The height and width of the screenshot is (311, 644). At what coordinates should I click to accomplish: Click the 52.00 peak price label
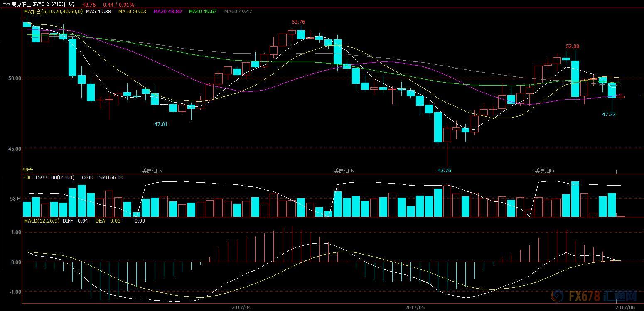[x=572, y=47]
